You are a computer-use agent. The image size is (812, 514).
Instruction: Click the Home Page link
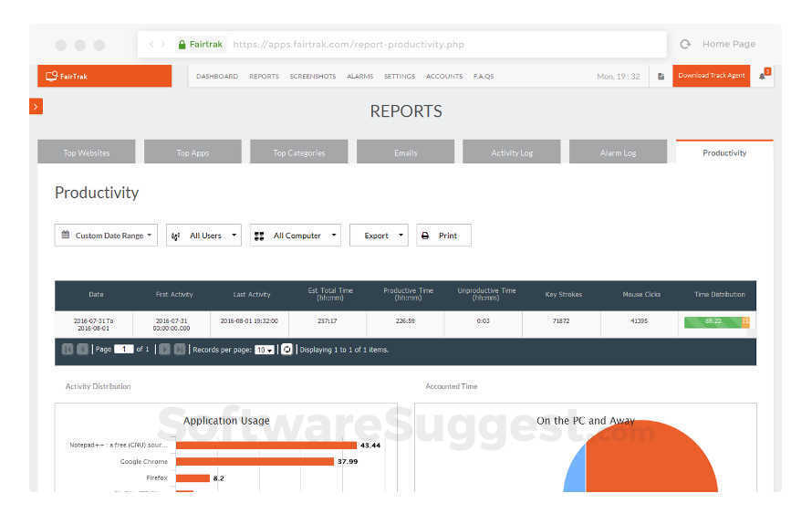[729, 44]
